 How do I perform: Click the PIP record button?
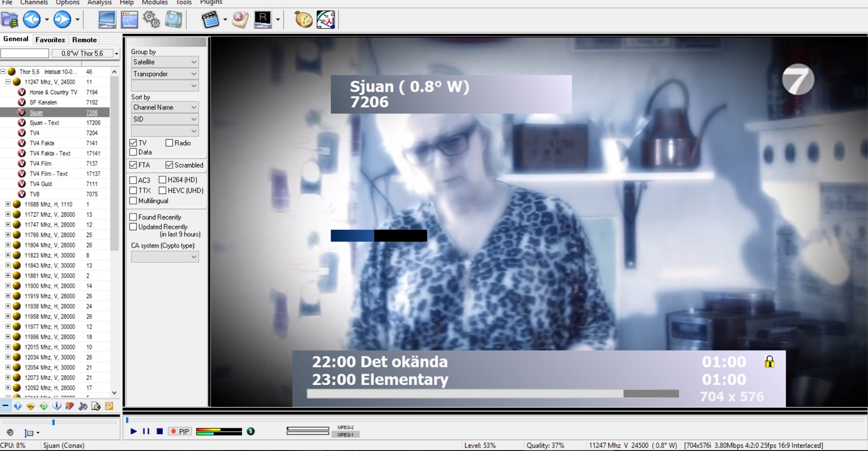coord(180,432)
